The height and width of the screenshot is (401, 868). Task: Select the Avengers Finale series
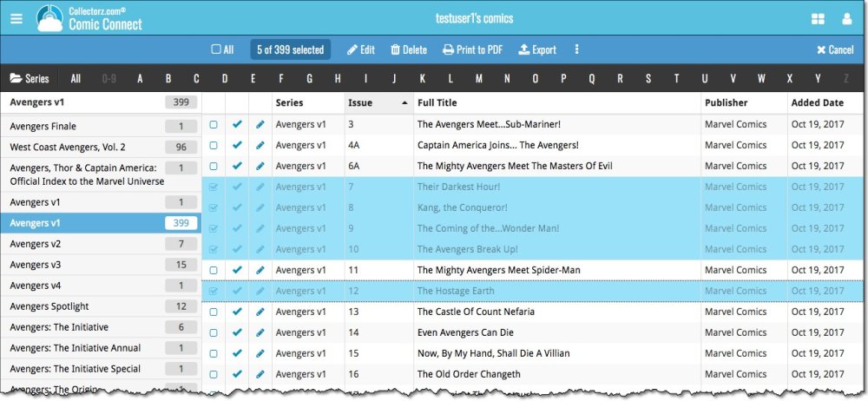pos(100,126)
